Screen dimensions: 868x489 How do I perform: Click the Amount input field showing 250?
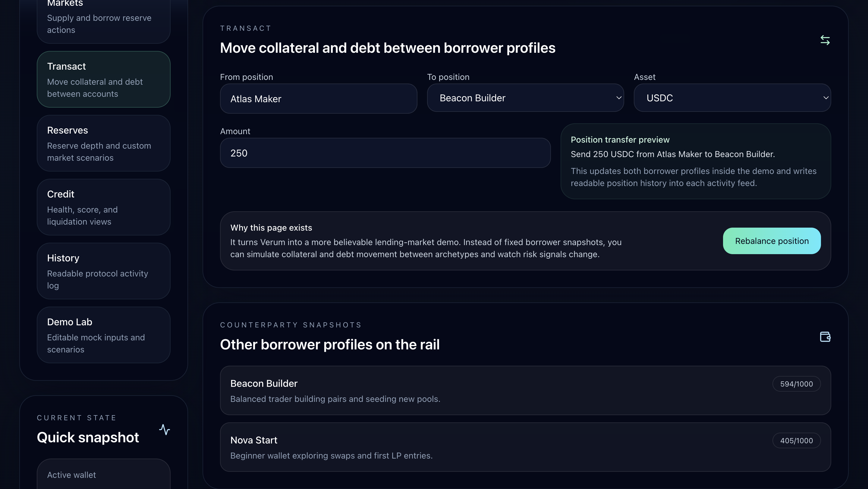[x=385, y=153]
